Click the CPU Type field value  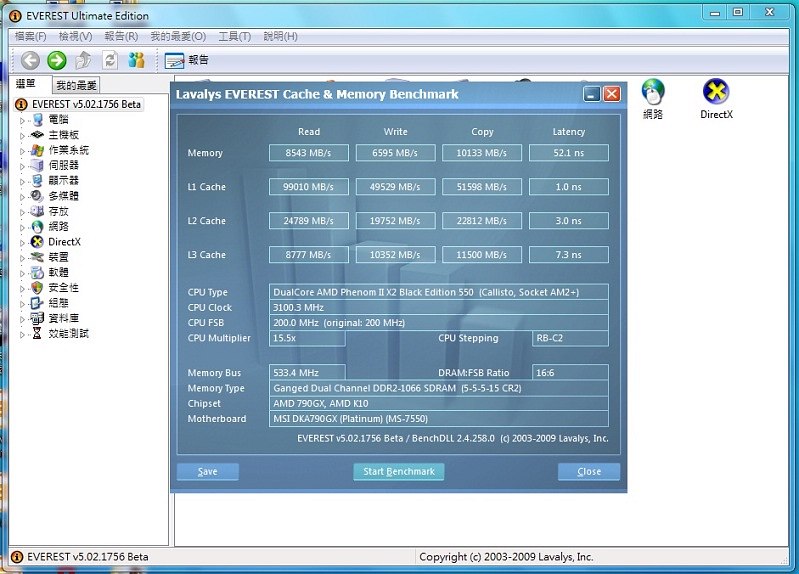click(x=439, y=292)
